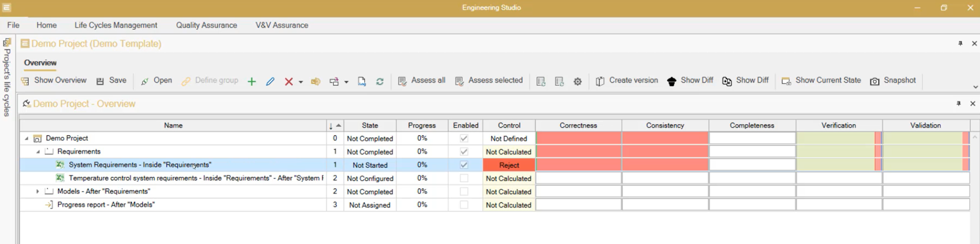This screenshot has width=980, height=244.
Task: Click the hierarchy structure icon in toolbar
Action: 334,81
